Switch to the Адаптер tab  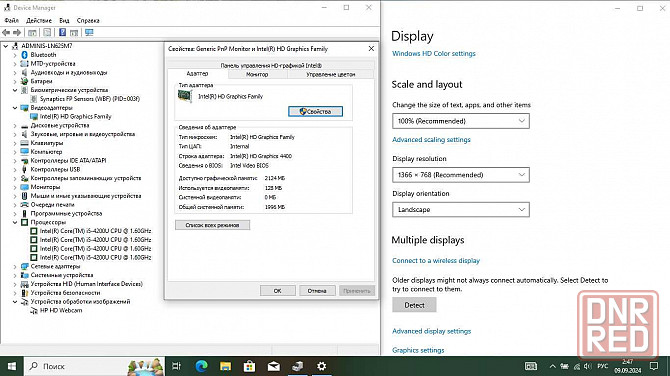pyautogui.click(x=197, y=73)
